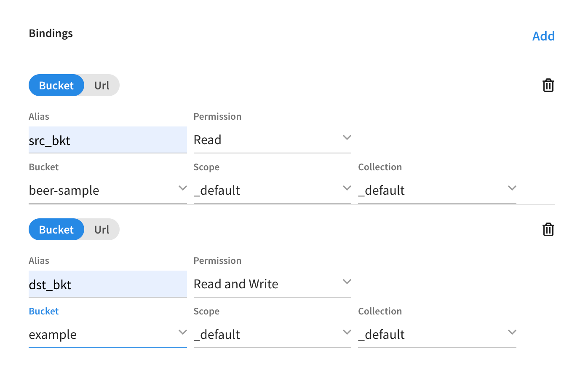The width and height of the screenshot is (588, 376).
Task: Expand Collection dropdown for src_bkt binding
Action: 437,191
